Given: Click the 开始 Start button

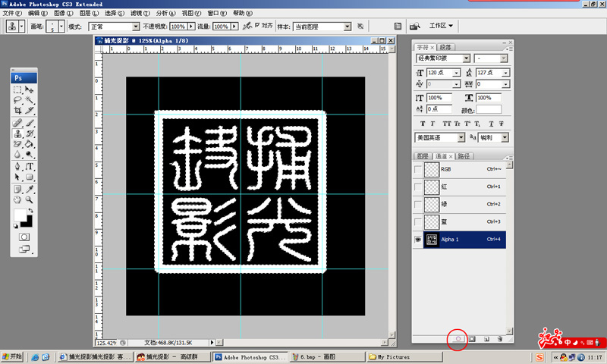Looking at the screenshot, I should [x=13, y=356].
